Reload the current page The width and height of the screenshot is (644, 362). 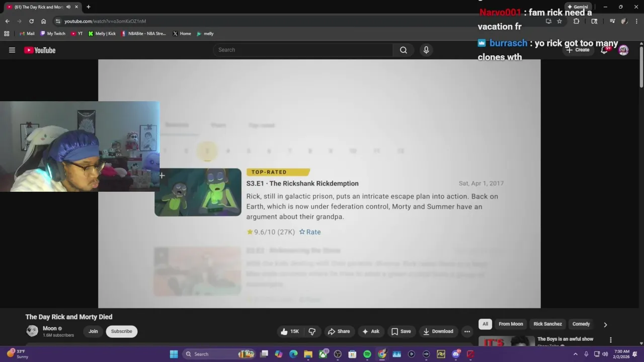pos(31,21)
